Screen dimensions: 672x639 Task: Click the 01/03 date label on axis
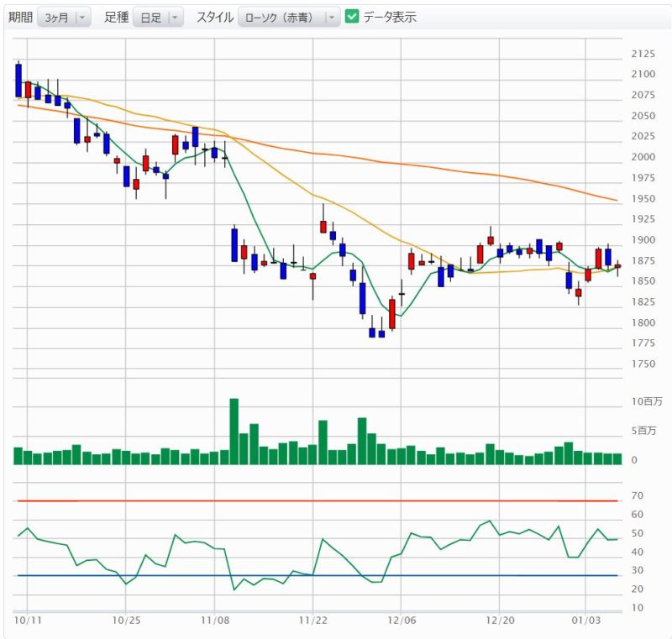[585, 621]
